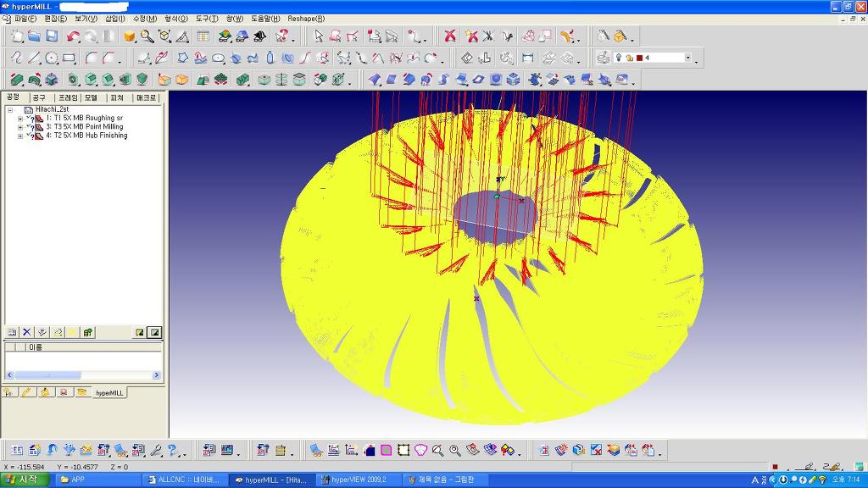The height and width of the screenshot is (488, 868).
Task: Switch to hyperVIEW 2009.2 in taskbar
Action: [357, 480]
